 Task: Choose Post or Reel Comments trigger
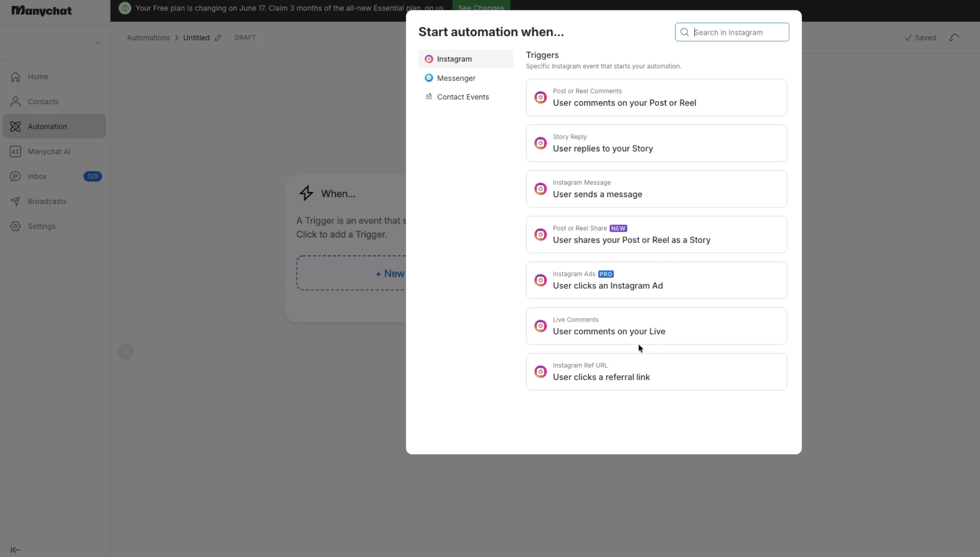point(656,97)
